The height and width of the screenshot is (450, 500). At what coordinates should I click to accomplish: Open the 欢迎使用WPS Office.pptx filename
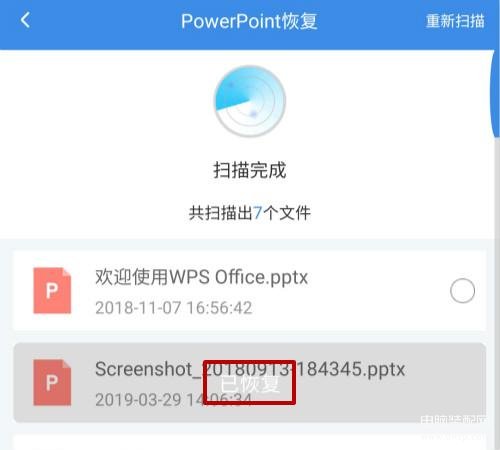click(201, 277)
